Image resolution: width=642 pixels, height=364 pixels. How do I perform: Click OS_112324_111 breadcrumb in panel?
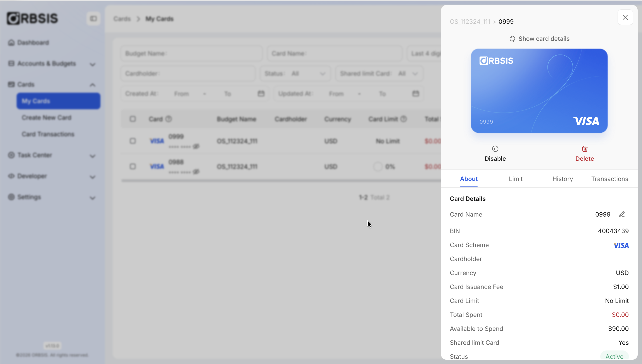pos(470,22)
